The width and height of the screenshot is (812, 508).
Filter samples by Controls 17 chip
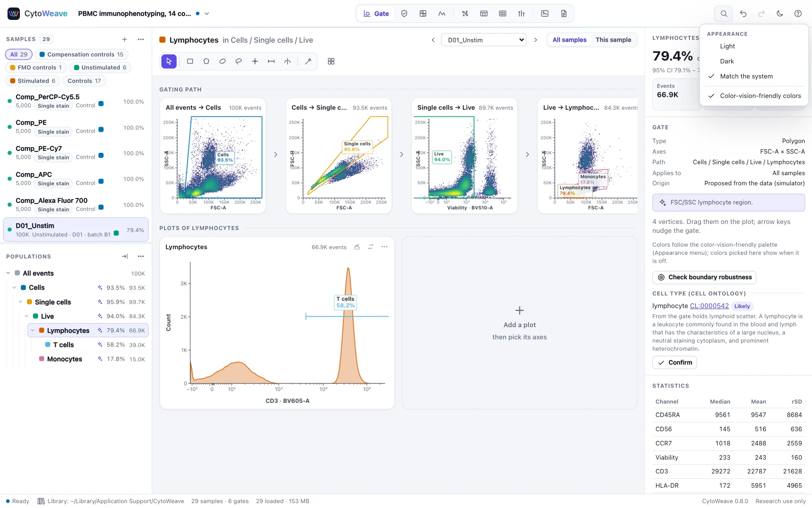click(84, 81)
